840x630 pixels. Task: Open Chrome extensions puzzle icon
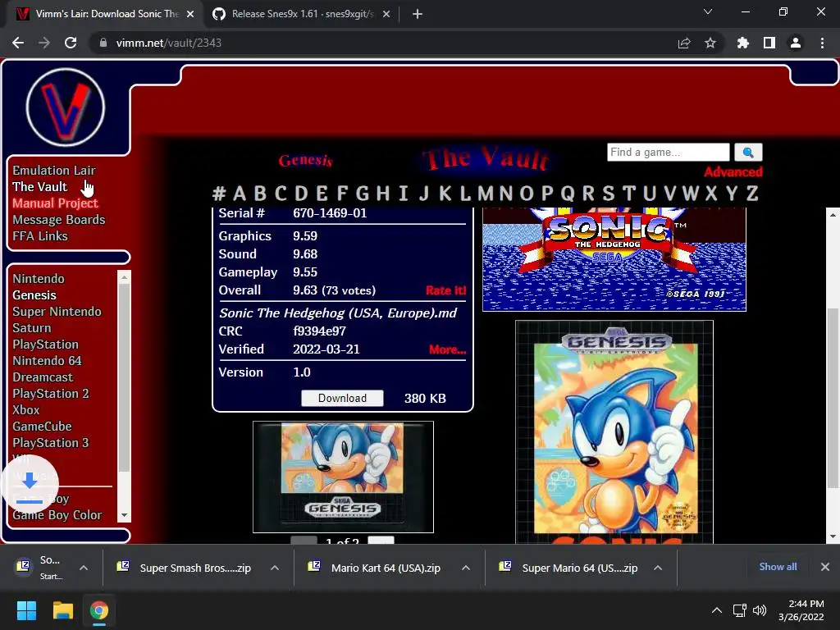tap(742, 43)
